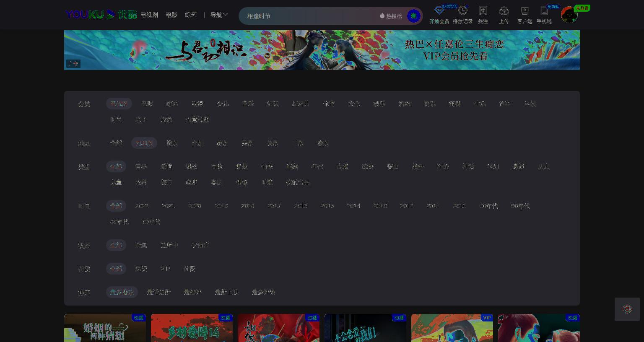
Task: Select 纪录片 category filter
Action: (301, 104)
